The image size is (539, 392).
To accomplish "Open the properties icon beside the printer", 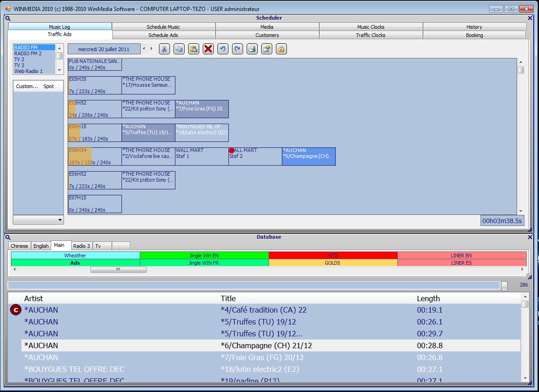I will [267, 49].
